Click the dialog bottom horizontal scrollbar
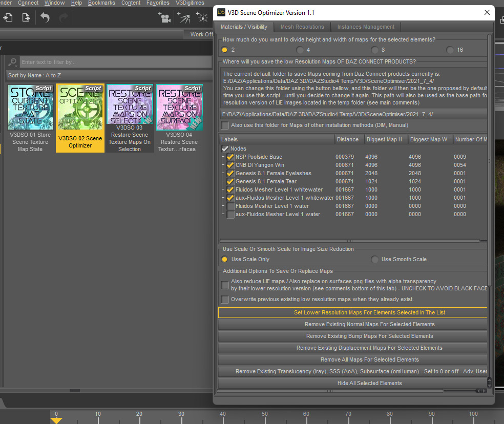This screenshot has width=504, height=424. click(x=330, y=391)
